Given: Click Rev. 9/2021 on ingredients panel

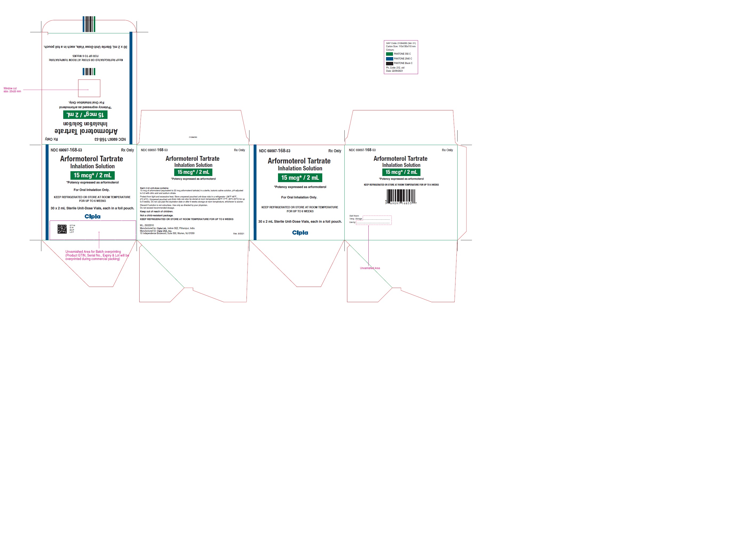Looking at the screenshot, I should (239, 234).
